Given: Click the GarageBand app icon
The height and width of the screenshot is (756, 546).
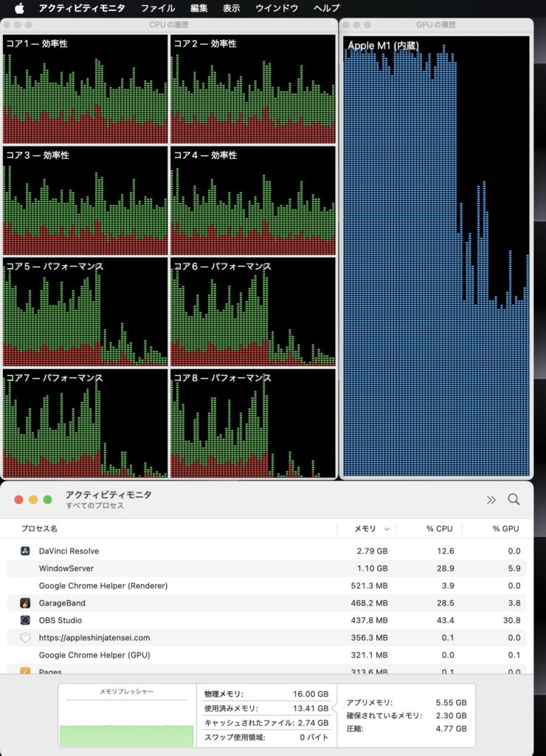Looking at the screenshot, I should pos(26,602).
